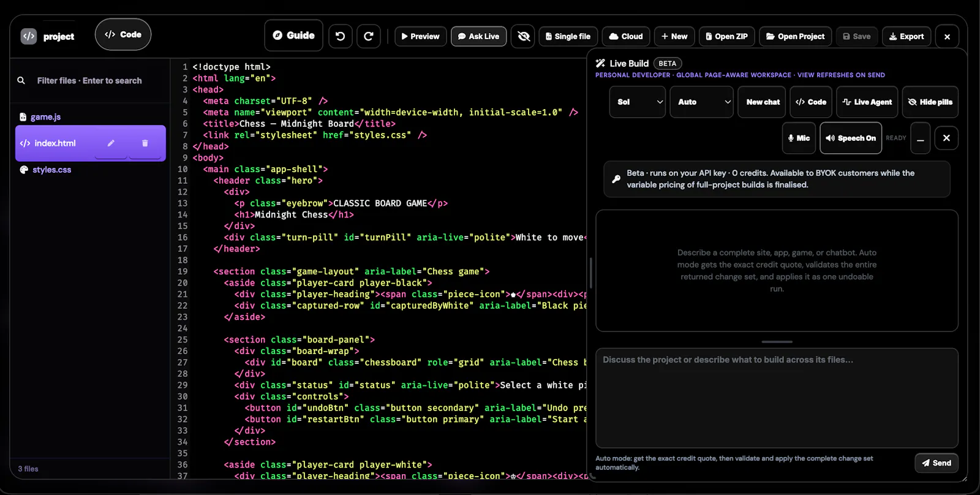Click the '<!doctype html>' line

pyautogui.click(x=232, y=67)
